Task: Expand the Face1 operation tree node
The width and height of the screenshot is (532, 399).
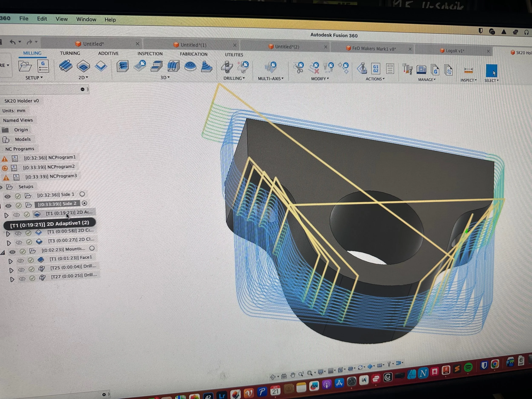Action: point(10,261)
